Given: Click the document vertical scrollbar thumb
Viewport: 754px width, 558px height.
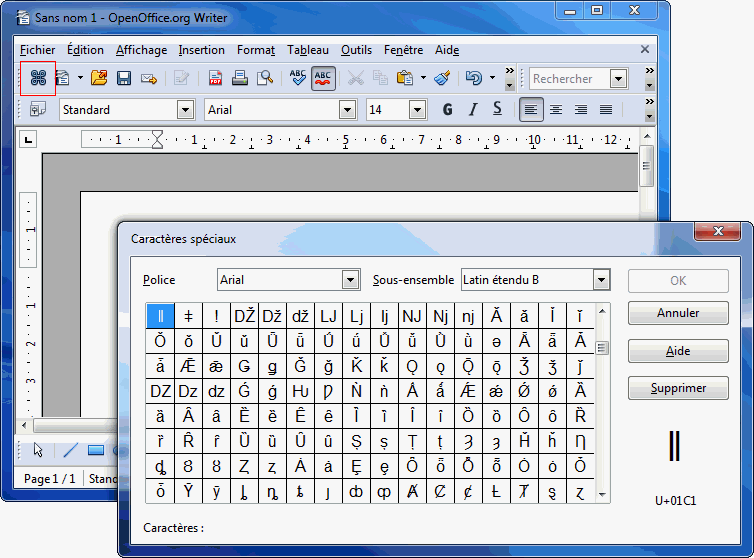Looking at the screenshot, I should click(646, 166).
